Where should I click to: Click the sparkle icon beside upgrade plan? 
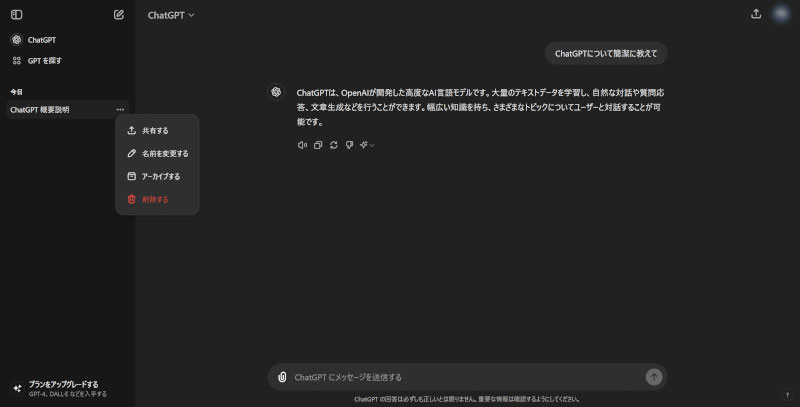point(17,389)
